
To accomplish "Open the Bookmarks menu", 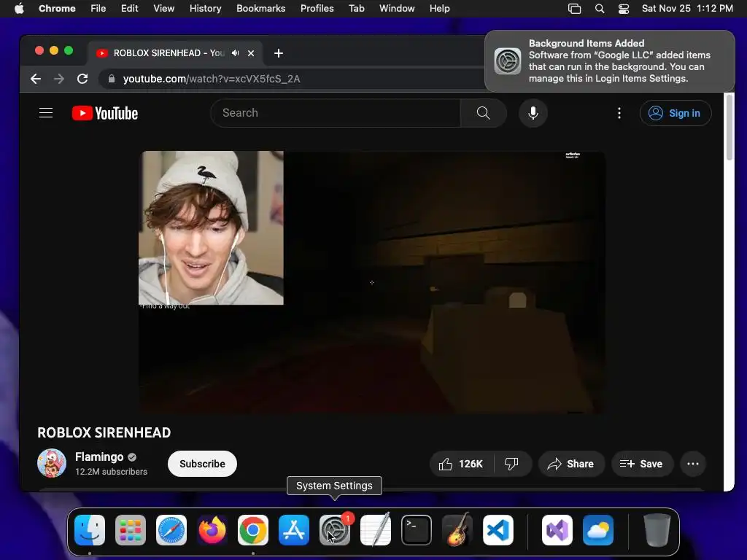I will [x=260, y=9].
